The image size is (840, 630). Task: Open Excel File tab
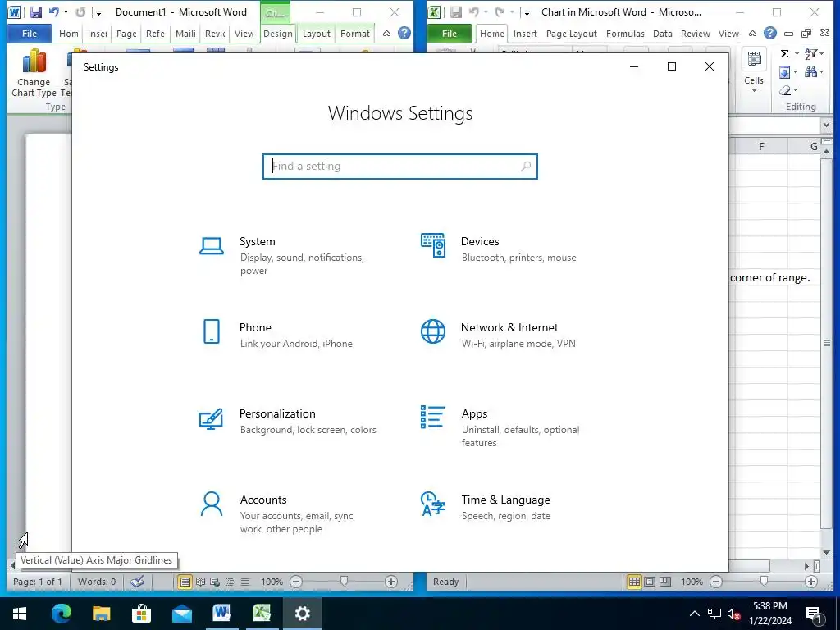pos(449,33)
